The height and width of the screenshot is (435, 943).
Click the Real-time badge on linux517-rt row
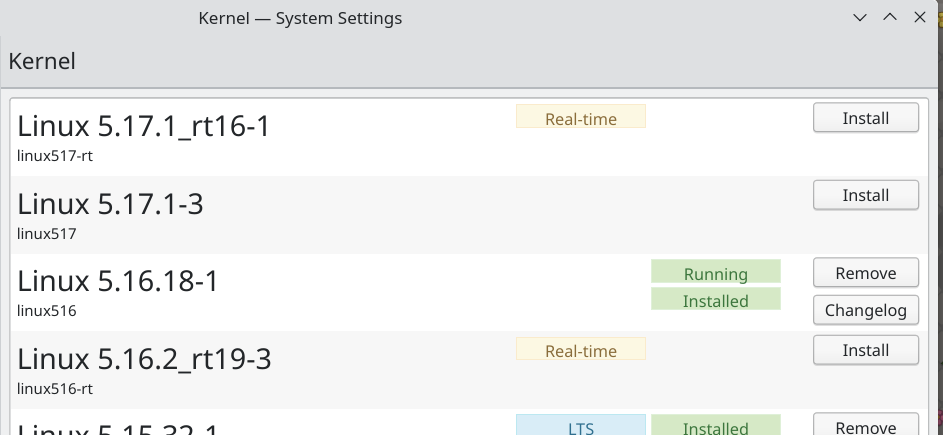580,116
